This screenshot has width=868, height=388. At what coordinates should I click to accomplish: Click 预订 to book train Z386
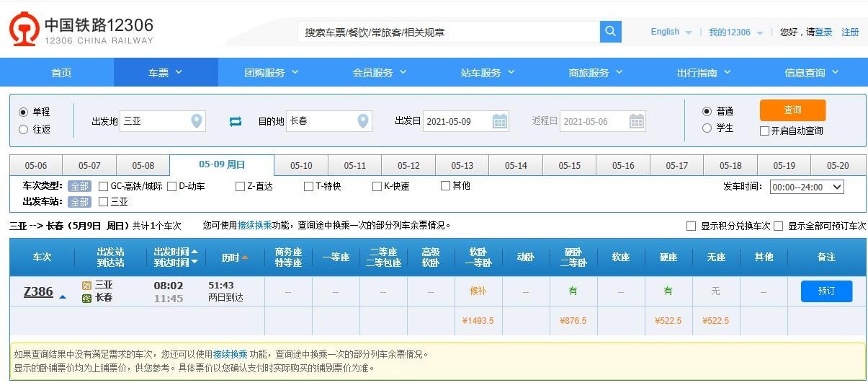(826, 291)
